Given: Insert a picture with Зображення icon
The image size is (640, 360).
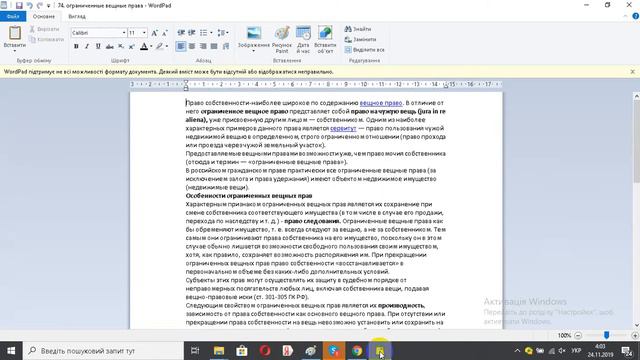Looking at the screenshot, I should point(254,33).
